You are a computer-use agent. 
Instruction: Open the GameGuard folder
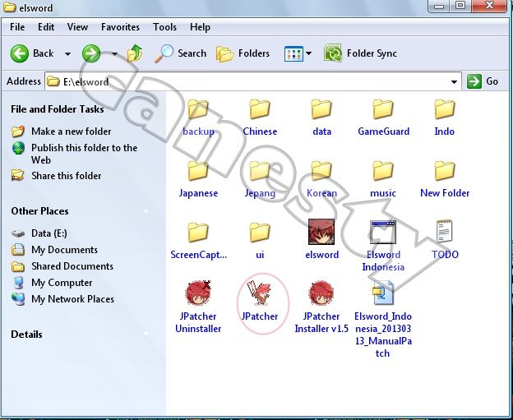pyautogui.click(x=383, y=111)
